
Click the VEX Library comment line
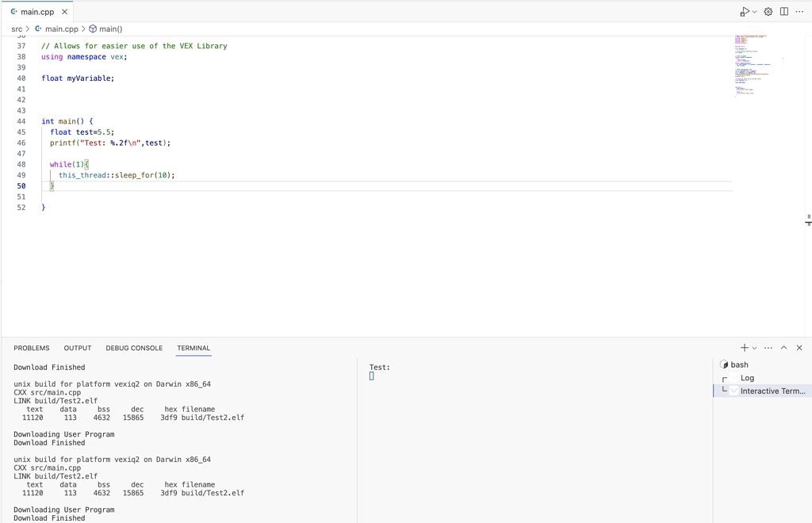[x=134, y=46]
